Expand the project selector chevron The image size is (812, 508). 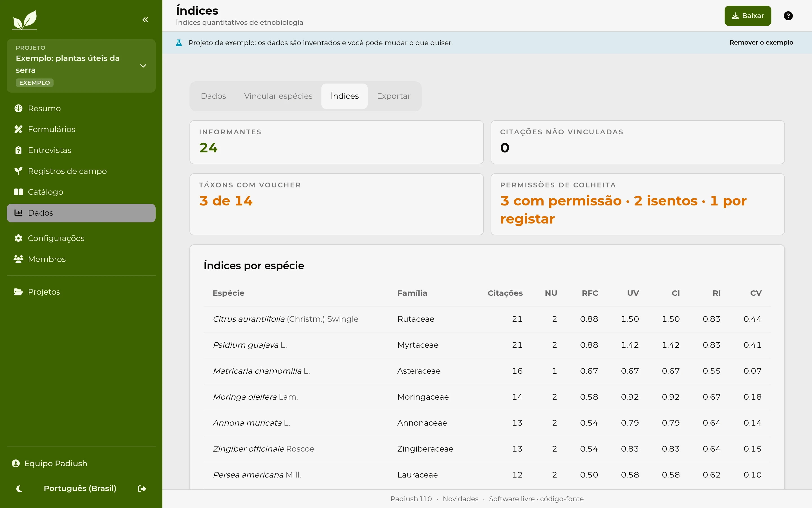143,66
